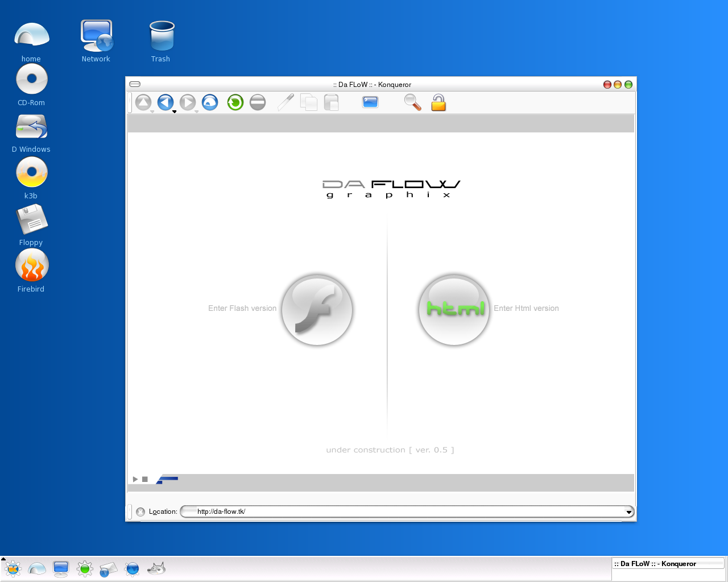Click the green gear icon in panel
The height and width of the screenshot is (582, 728).
point(85,568)
